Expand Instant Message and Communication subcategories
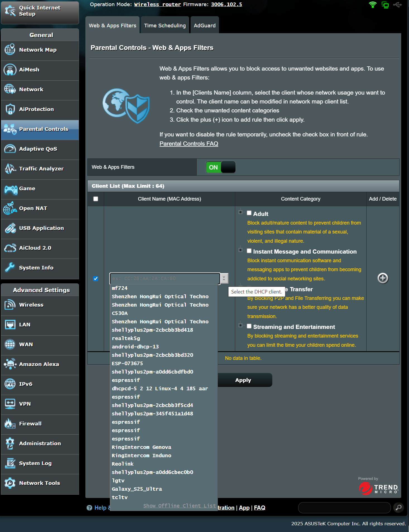 point(240,250)
